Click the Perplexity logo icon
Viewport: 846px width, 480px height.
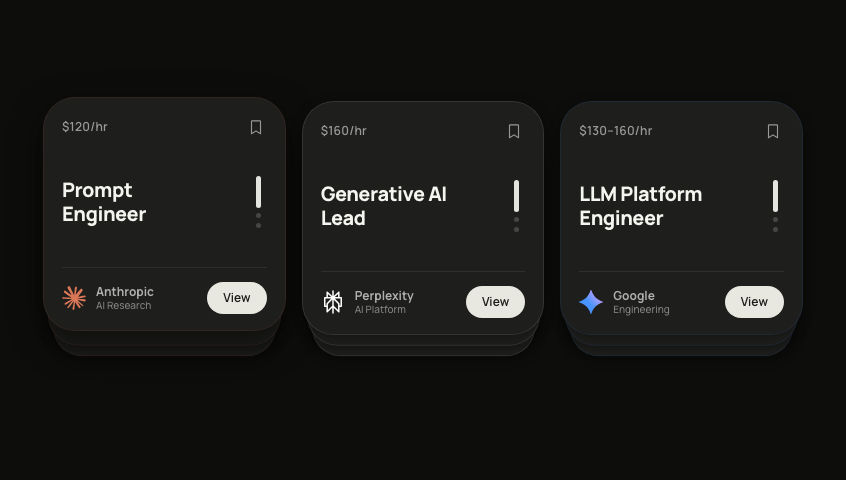click(333, 302)
